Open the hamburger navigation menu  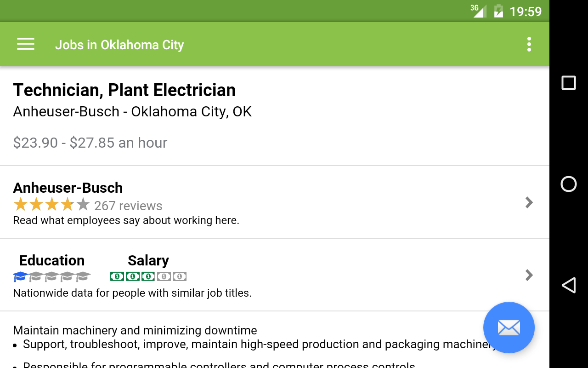pyautogui.click(x=26, y=44)
